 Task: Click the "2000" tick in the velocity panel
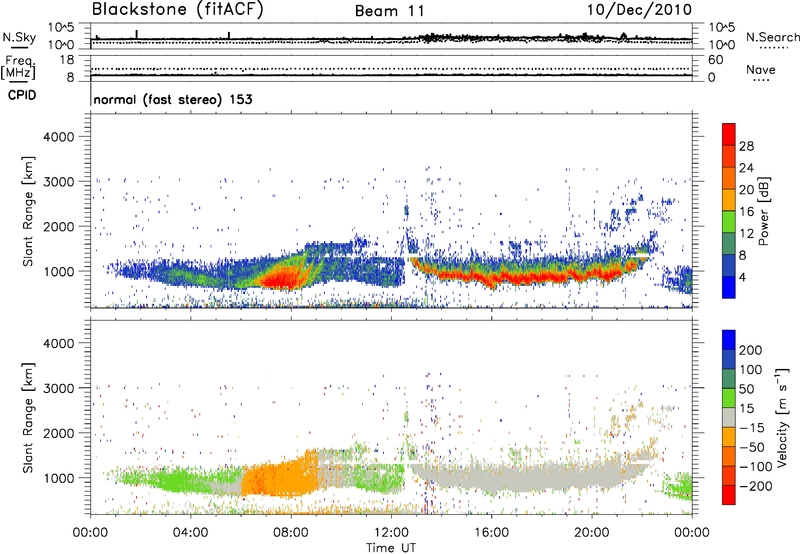point(58,433)
